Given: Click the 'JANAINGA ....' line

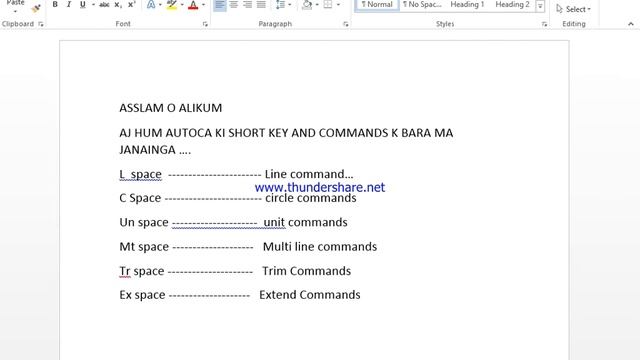Looking at the screenshot, I should point(155,150).
